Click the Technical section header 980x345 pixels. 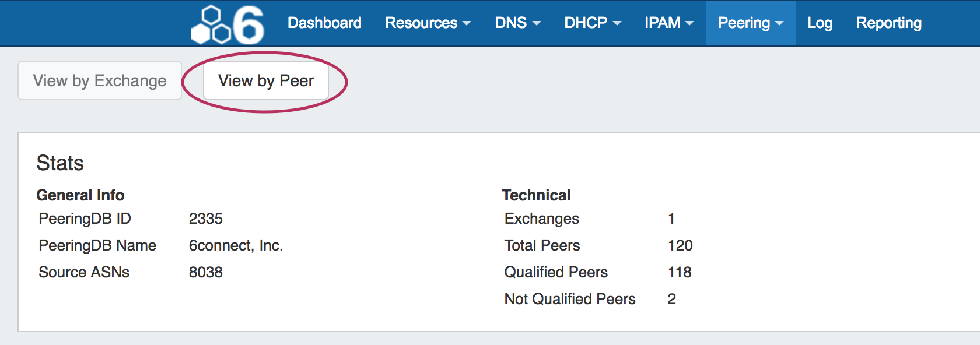pyautogui.click(x=536, y=195)
